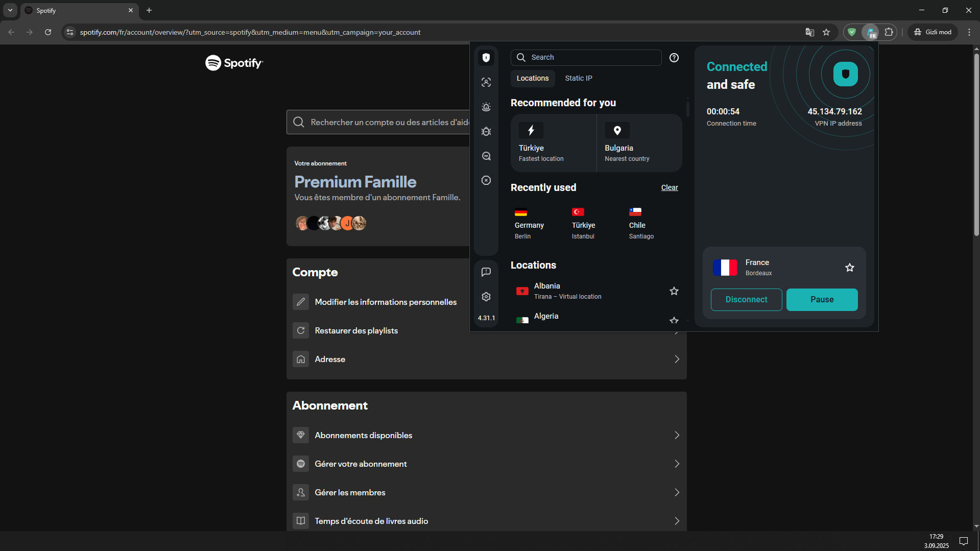This screenshot has height=551, width=980.
Task: Expand Abonnements disponibles chevron
Action: [x=677, y=435]
